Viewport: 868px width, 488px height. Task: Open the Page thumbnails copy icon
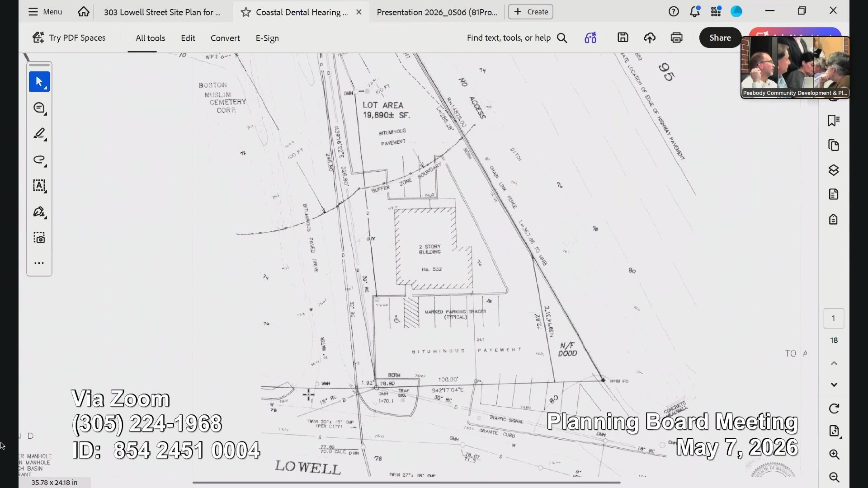pyautogui.click(x=834, y=145)
